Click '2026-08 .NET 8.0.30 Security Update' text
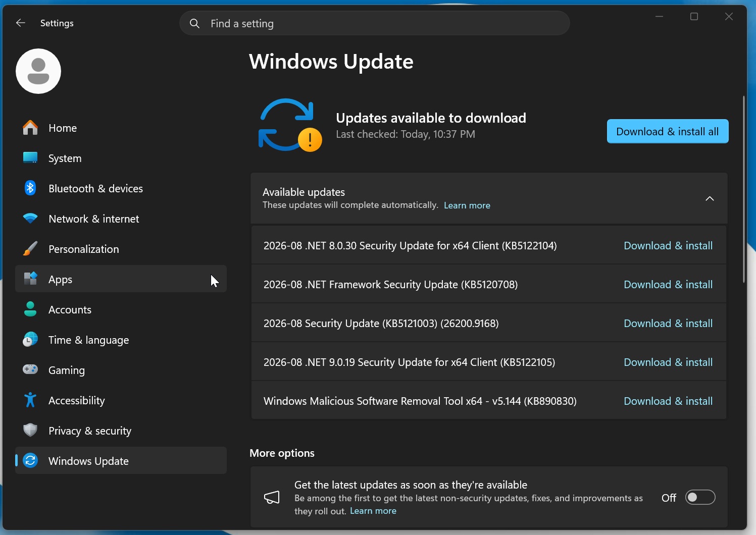 click(x=410, y=246)
